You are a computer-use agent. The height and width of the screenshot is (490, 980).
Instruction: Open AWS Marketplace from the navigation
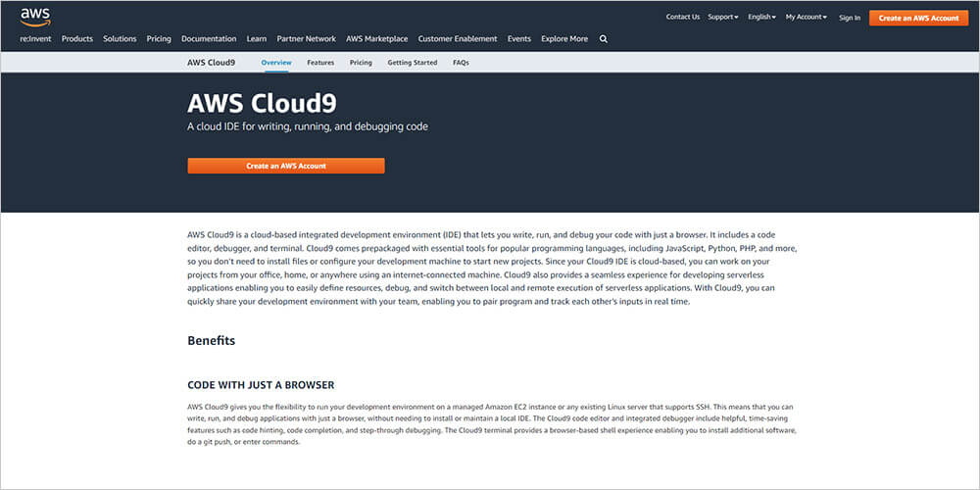tap(377, 39)
